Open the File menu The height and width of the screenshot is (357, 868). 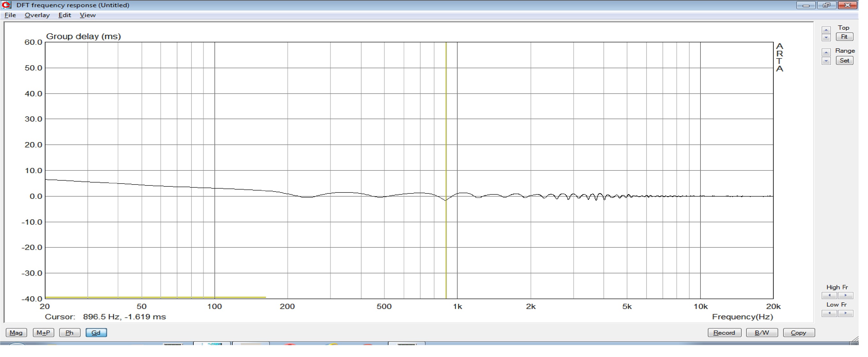pos(10,15)
